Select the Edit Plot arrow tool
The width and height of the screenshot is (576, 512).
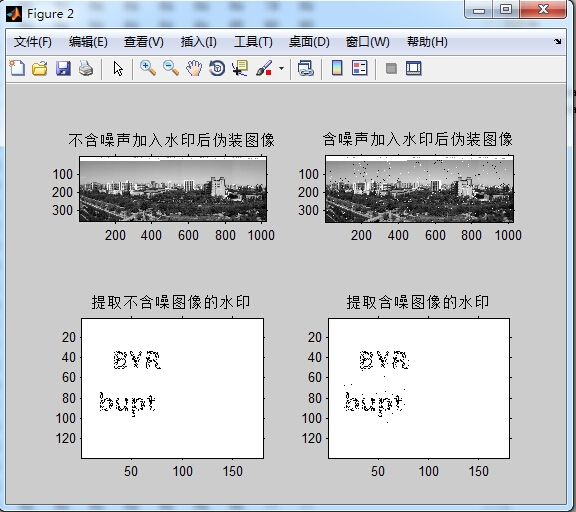118,68
